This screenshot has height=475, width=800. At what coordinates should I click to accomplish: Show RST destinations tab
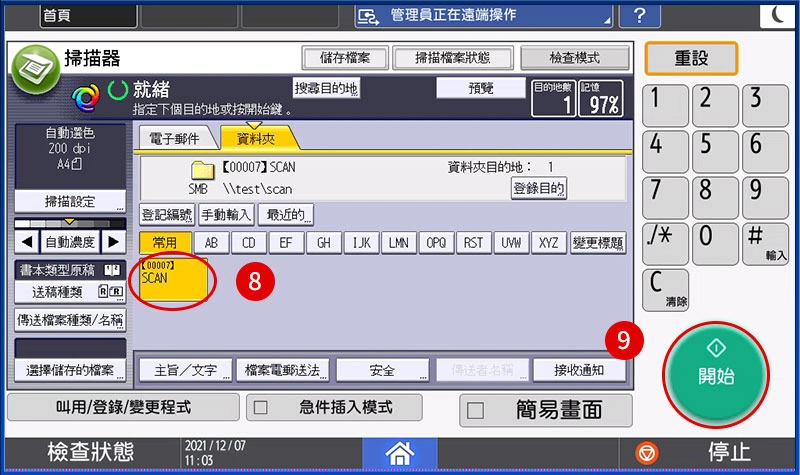[x=473, y=243]
